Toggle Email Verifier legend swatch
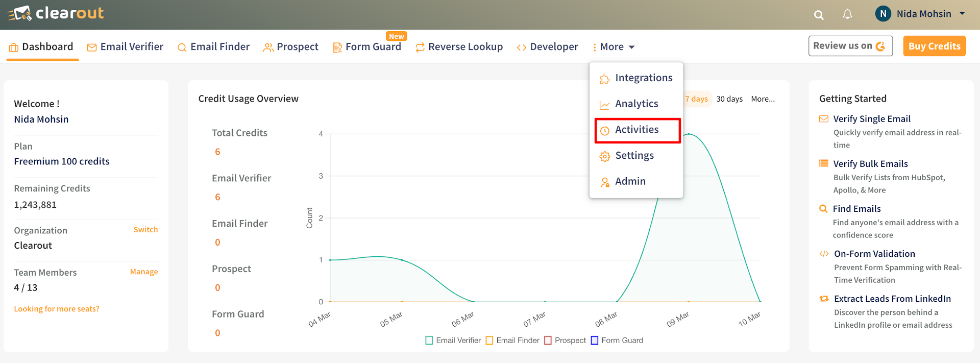 (x=429, y=341)
